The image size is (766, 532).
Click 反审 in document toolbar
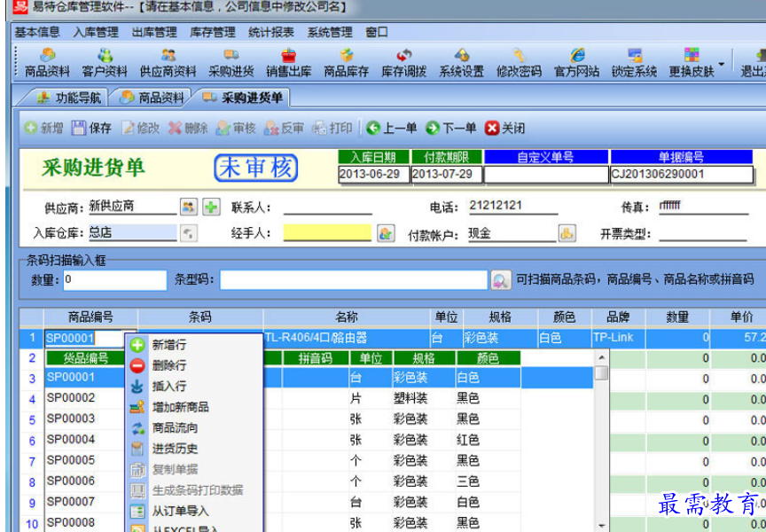point(284,128)
